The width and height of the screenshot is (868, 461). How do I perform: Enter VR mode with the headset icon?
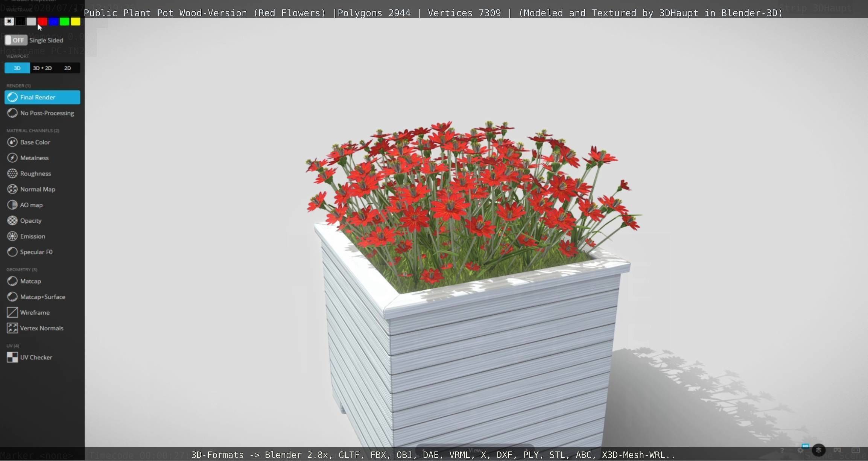click(x=837, y=450)
